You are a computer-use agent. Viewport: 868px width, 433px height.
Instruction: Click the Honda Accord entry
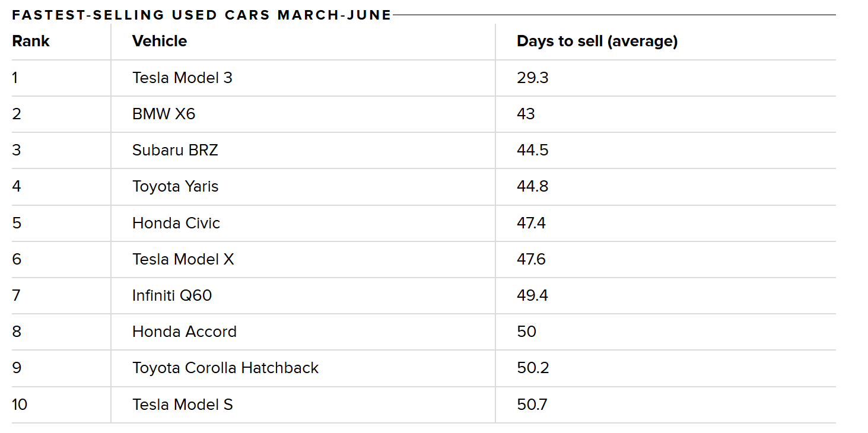[x=184, y=332]
